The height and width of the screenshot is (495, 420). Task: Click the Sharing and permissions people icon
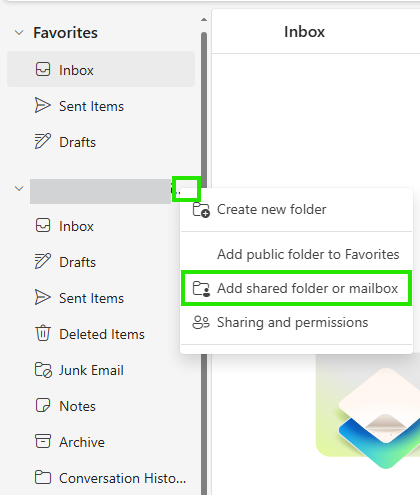(201, 322)
